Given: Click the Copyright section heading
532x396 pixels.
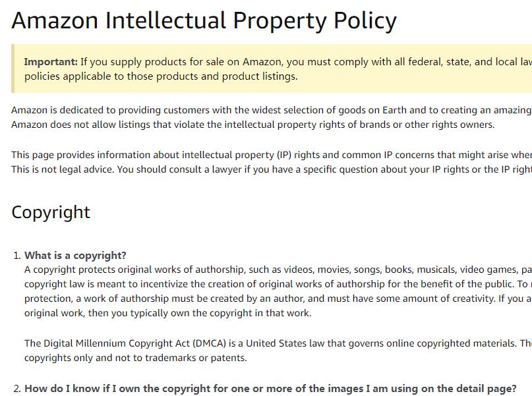Looking at the screenshot, I should coord(51,213).
